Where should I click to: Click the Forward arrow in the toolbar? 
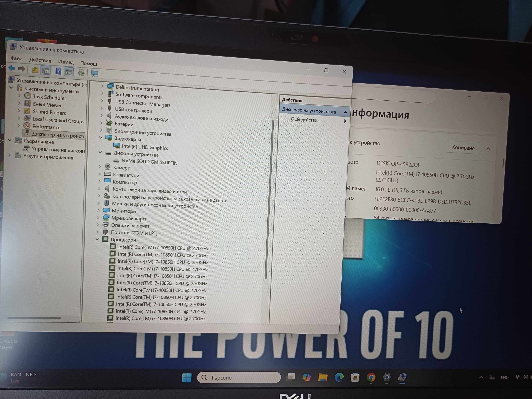click(x=22, y=69)
